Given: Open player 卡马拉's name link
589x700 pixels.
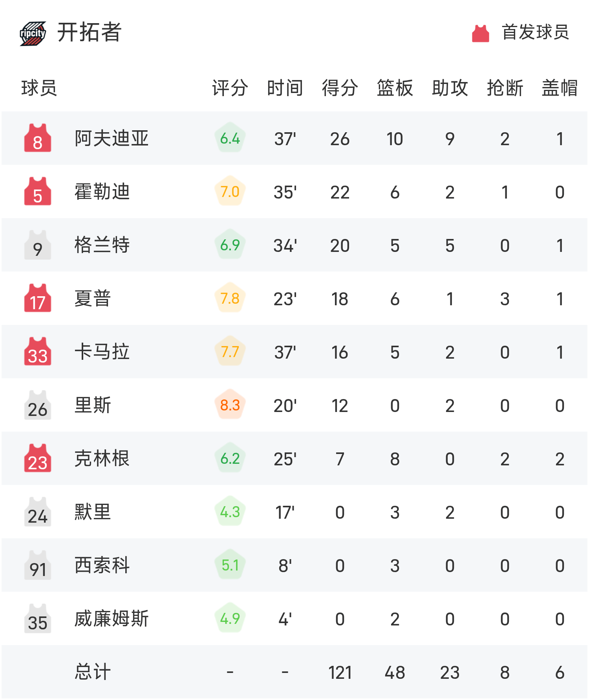Looking at the screenshot, I should (x=102, y=352).
